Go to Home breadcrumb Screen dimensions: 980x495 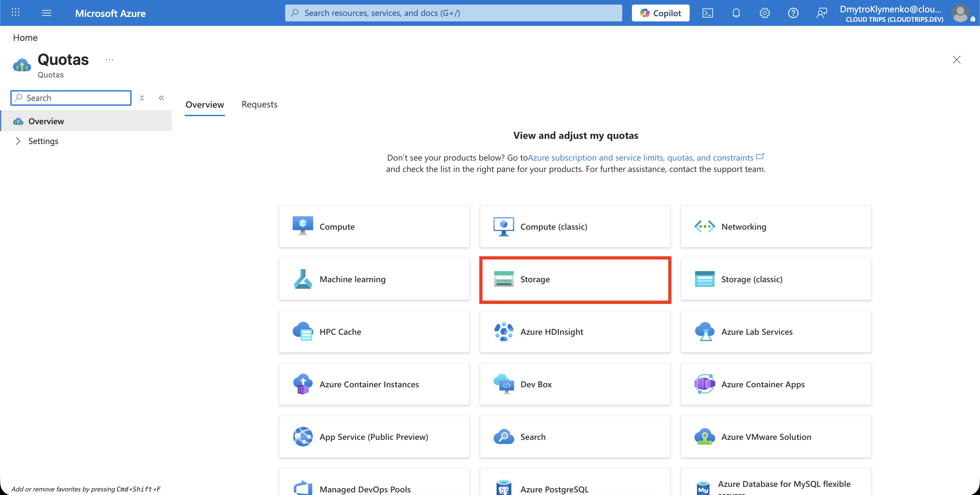point(25,37)
